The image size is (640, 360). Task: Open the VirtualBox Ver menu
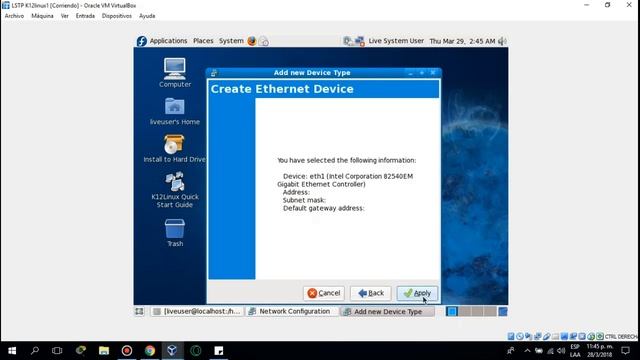[64, 16]
